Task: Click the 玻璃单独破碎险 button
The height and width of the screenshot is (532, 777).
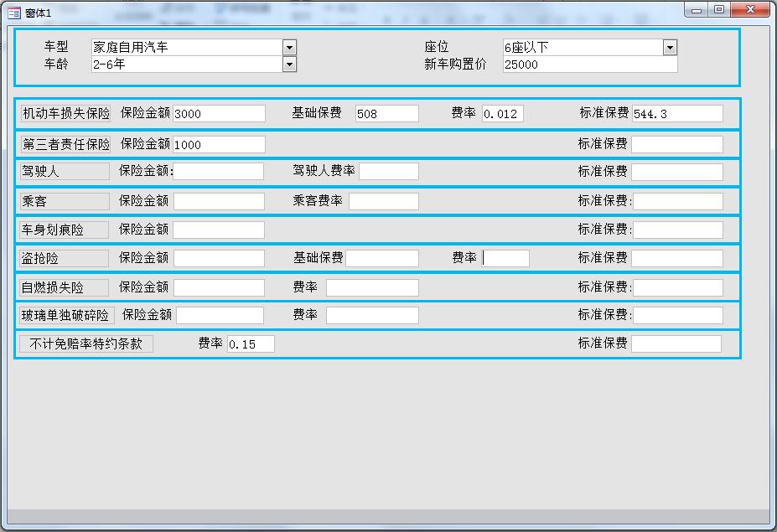Action: (x=67, y=316)
